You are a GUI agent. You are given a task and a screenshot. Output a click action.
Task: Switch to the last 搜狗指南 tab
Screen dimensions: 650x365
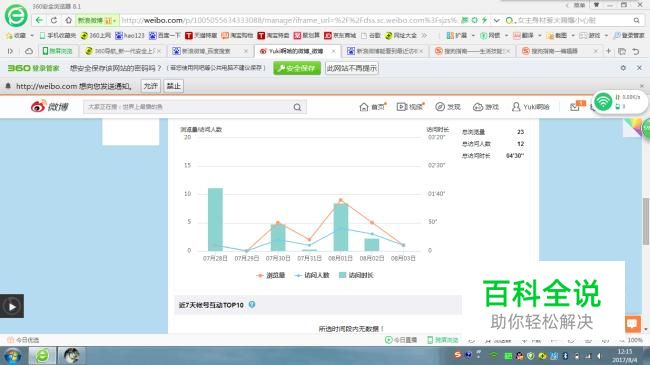559,51
